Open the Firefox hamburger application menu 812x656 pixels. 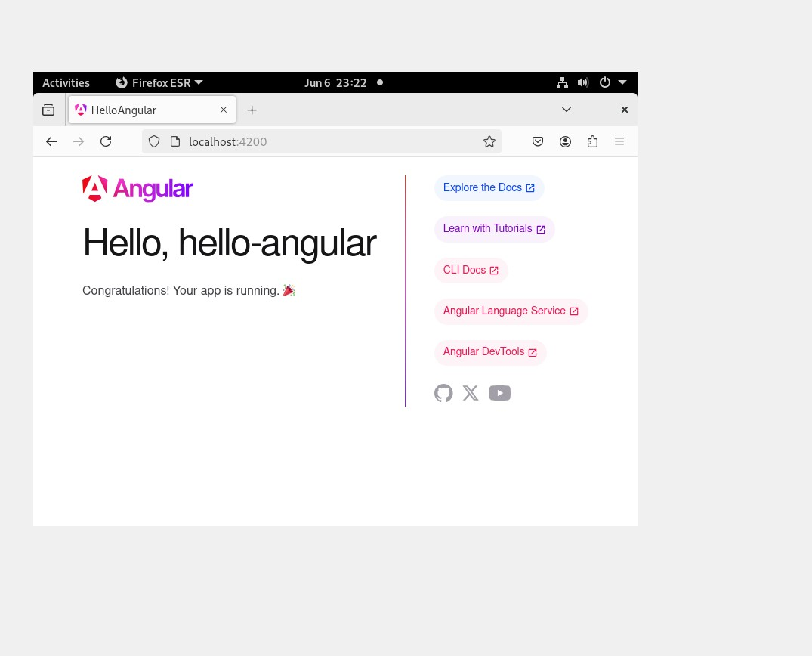coord(619,141)
